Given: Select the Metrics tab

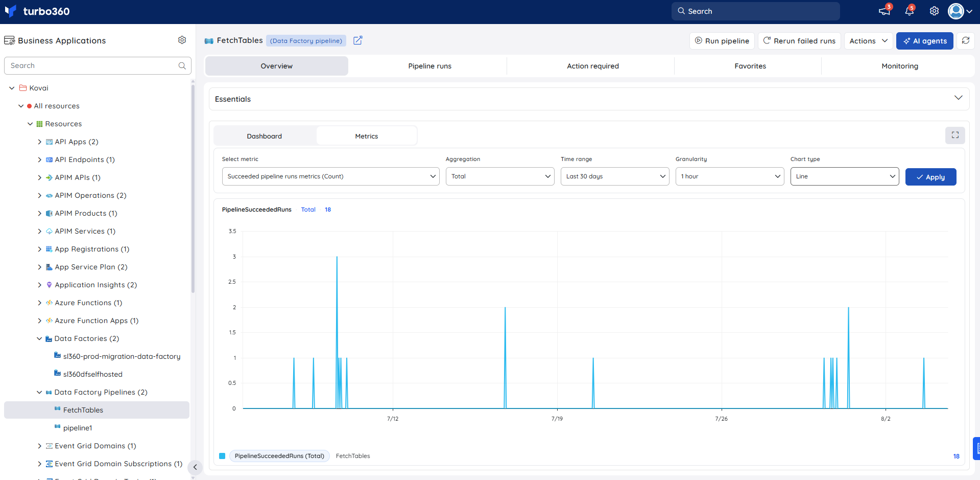Looking at the screenshot, I should coord(367,136).
